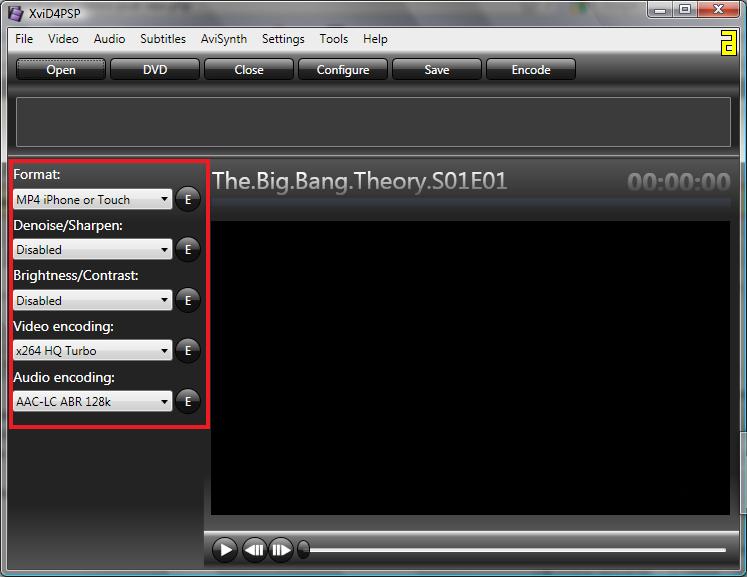This screenshot has width=747, height=577.
Task: Open the AviSynth menu
Action: coord(223,39)
